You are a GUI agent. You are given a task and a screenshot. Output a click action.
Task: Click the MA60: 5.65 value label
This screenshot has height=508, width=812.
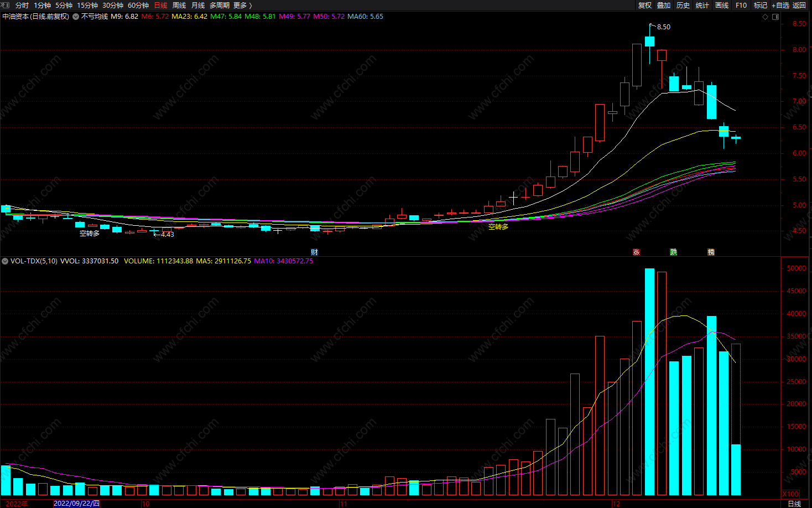pos(365,17)
